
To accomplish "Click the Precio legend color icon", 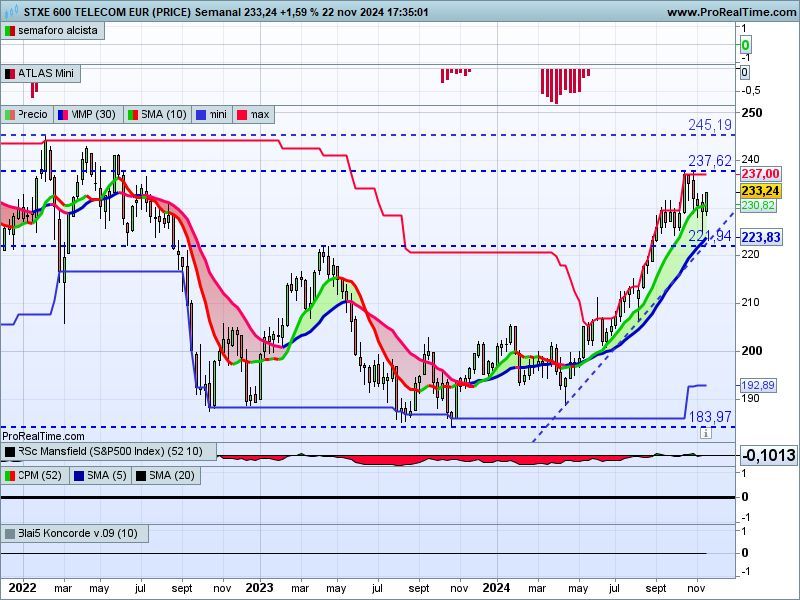I will 9,115.
